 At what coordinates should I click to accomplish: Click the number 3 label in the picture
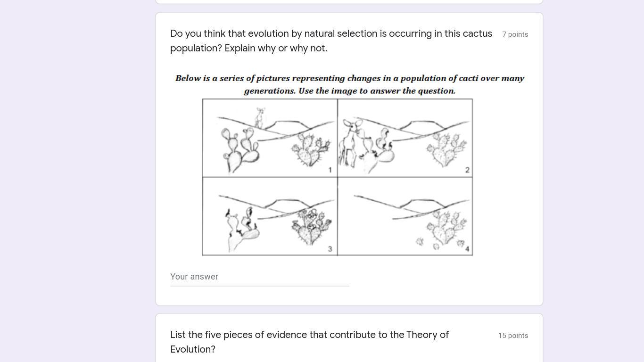[330, 249]
